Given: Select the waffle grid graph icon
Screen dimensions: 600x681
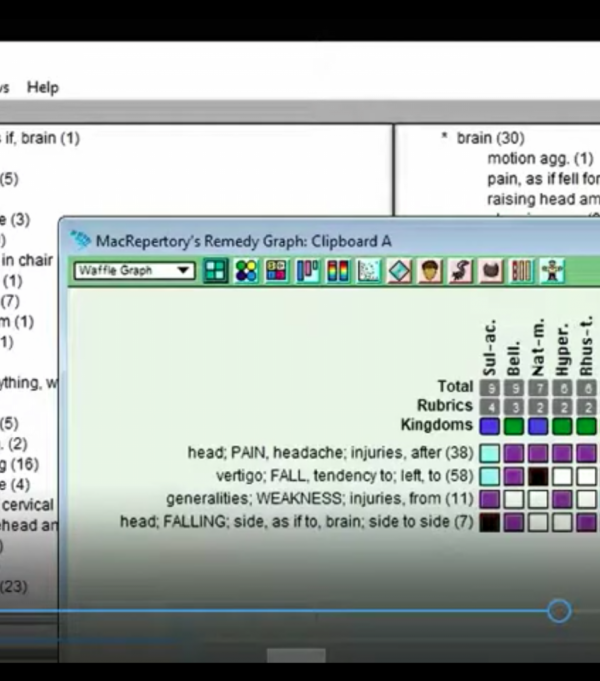Looking at the screenshot, I should pos(215,271).
